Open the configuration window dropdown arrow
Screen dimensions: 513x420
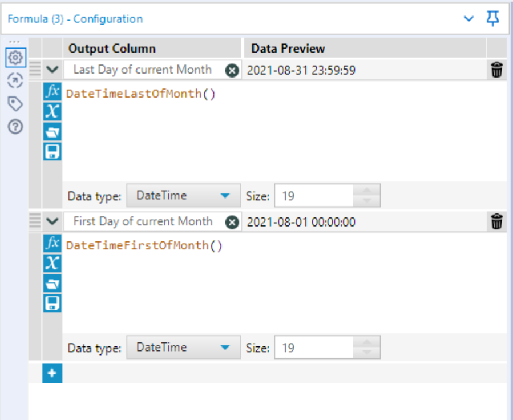click(469, 19)
